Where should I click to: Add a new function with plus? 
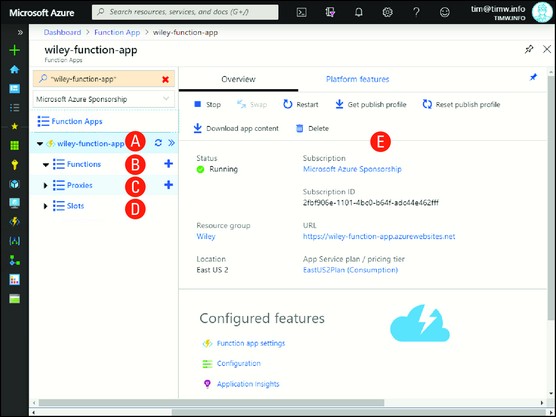click(x=168, y=163)
